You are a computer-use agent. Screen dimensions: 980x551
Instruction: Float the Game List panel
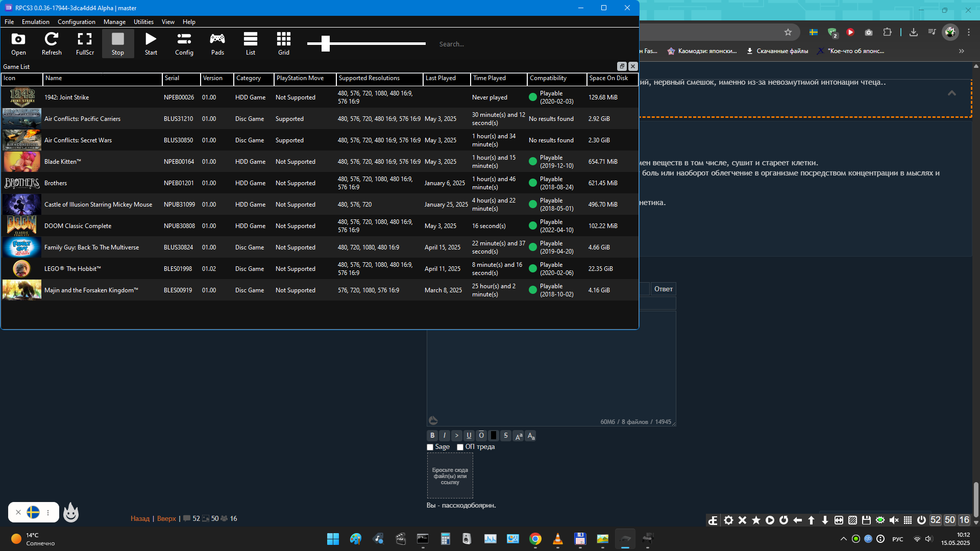[622, 66]
